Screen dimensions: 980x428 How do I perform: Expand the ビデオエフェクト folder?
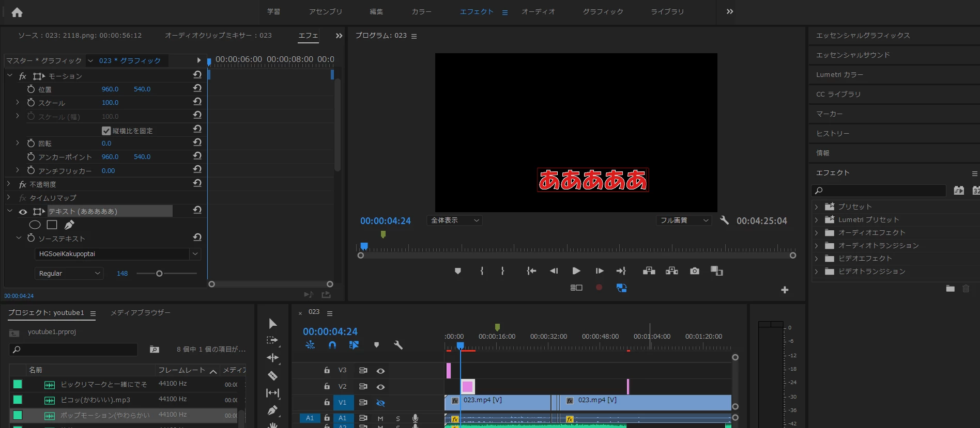[x=817, y=258]
